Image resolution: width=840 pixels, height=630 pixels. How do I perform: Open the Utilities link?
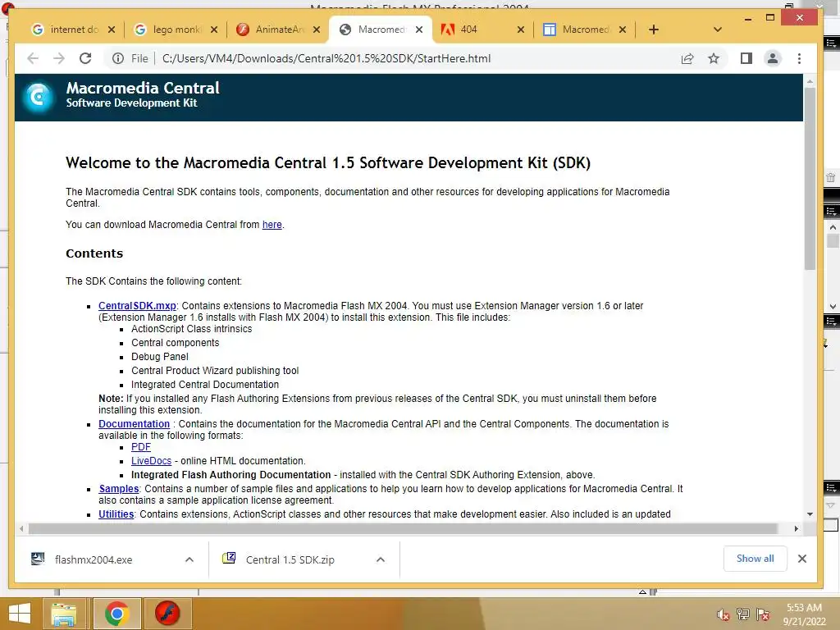pos(116,514)
